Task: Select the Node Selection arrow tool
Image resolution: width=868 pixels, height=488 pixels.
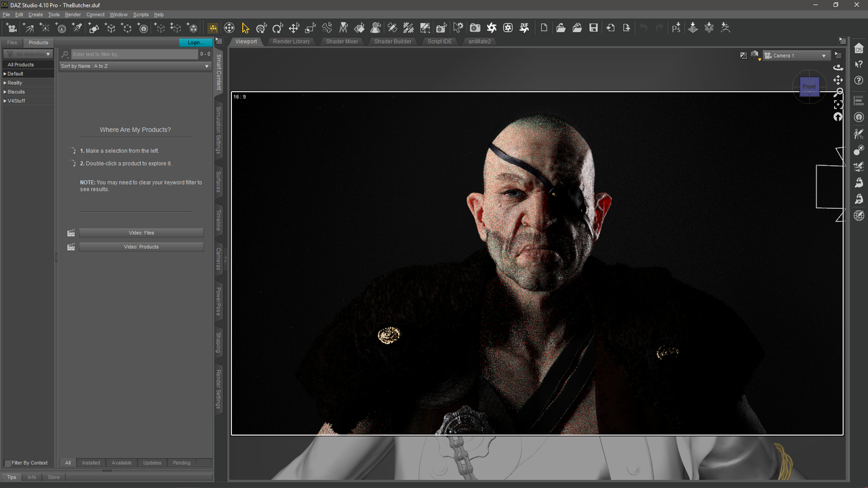Action: (245, 28)
